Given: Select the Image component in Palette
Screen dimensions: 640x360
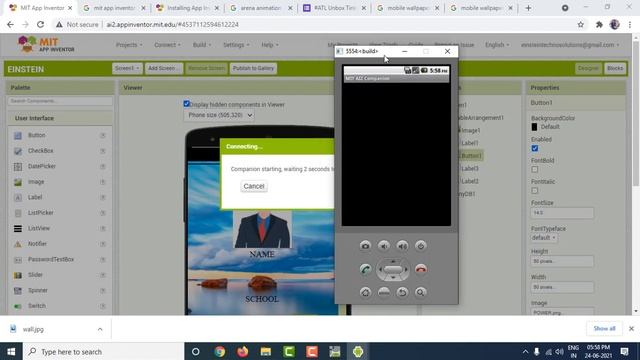Looking at the screenshot, I should coord(36,182).
